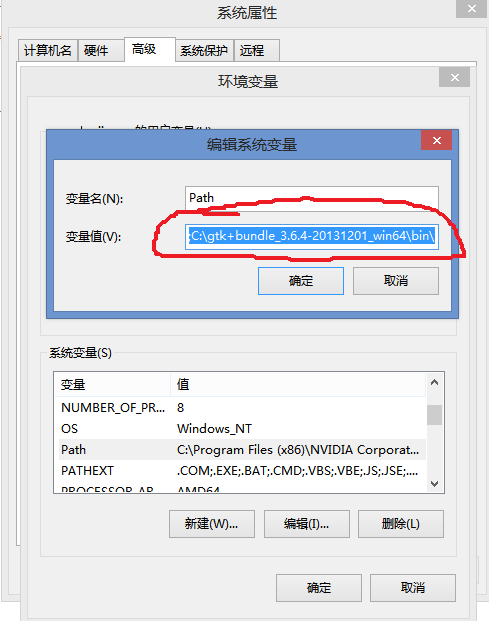489x621 pixels.
Task: Select the OS Windows_NT row
Action: click(242, 429)
